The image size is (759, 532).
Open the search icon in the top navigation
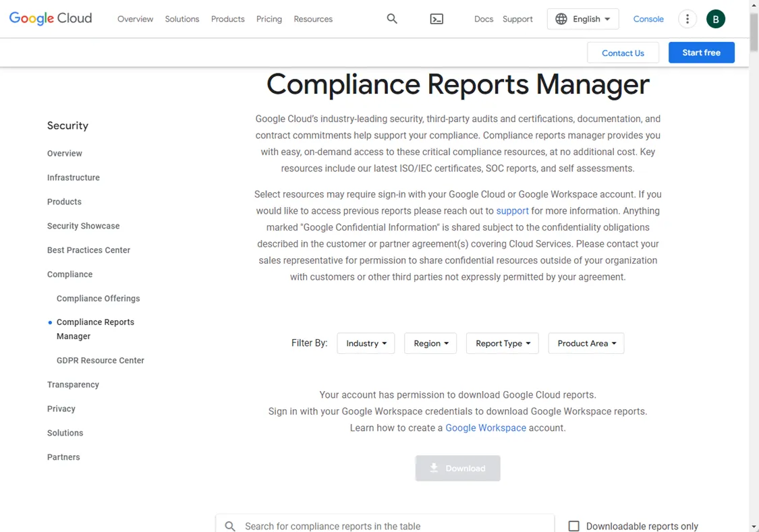pyautogui.click(x=392, y=19)
